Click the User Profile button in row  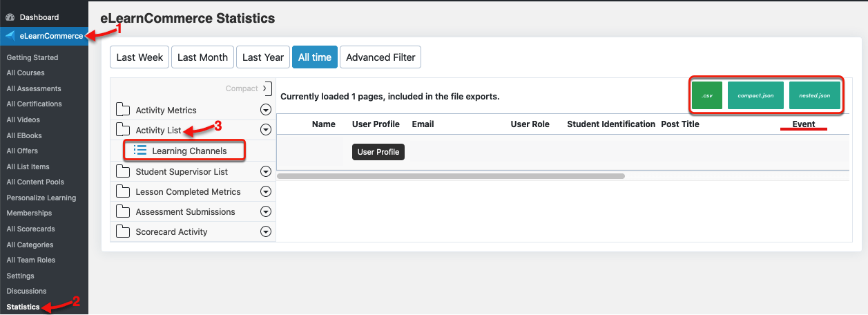click(x=378, y=152)
